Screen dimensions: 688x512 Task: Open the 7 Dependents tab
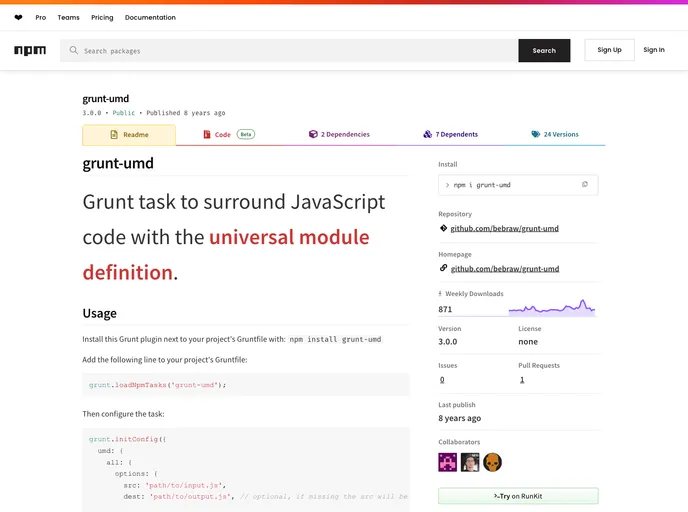tap(450, 134)
